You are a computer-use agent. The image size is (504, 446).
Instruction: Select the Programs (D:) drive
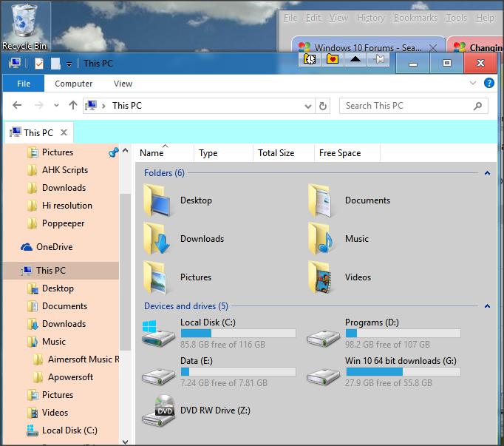click(x=384, y=334)
